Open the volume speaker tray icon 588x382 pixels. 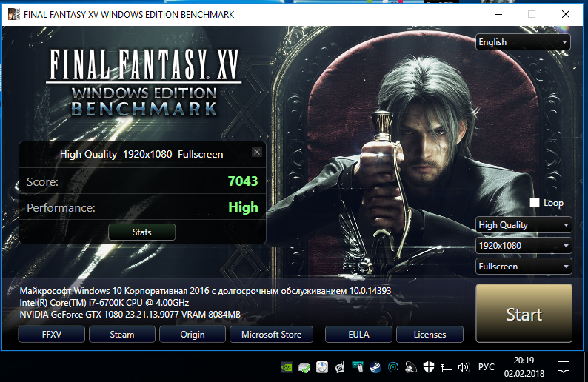[464, 367]
